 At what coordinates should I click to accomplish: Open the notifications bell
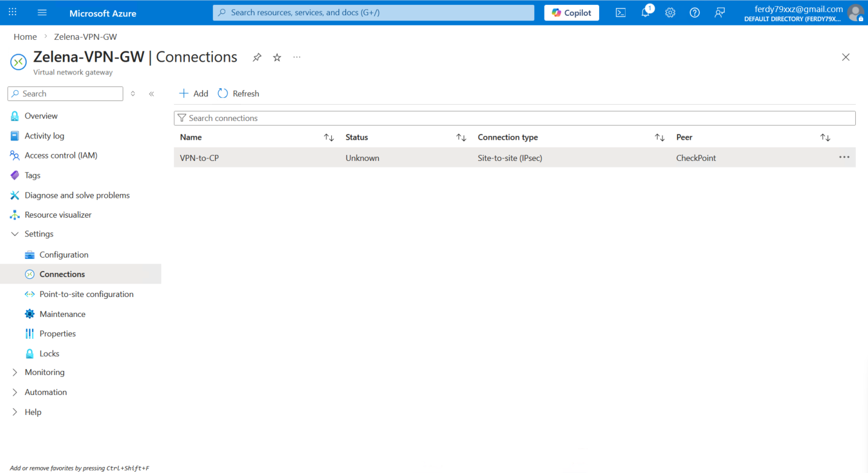tap(645, 13)
